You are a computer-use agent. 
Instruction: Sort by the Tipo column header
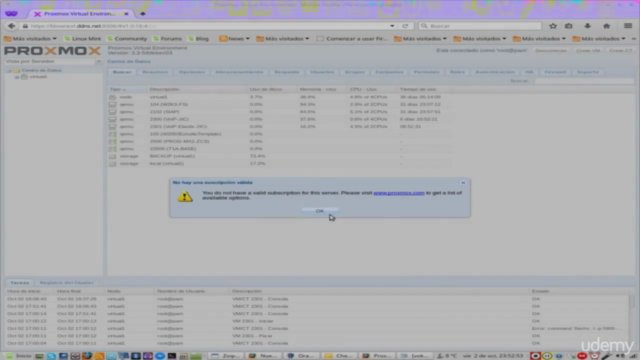point(127,89)
